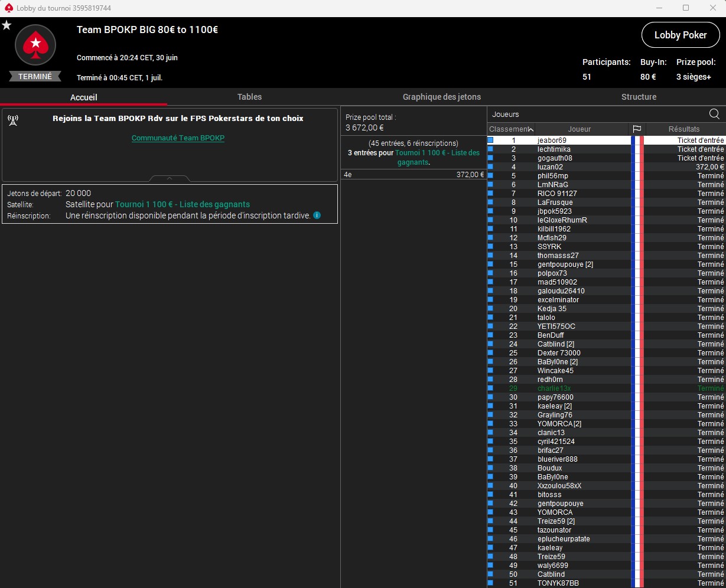Sort by Joueur column header
The height and width of the screenshot is (588, 726).
(x=581, y=129)
